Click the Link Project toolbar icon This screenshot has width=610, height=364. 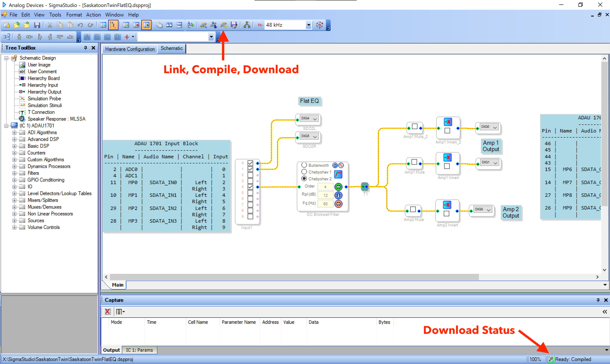click(x=203, y=25)
